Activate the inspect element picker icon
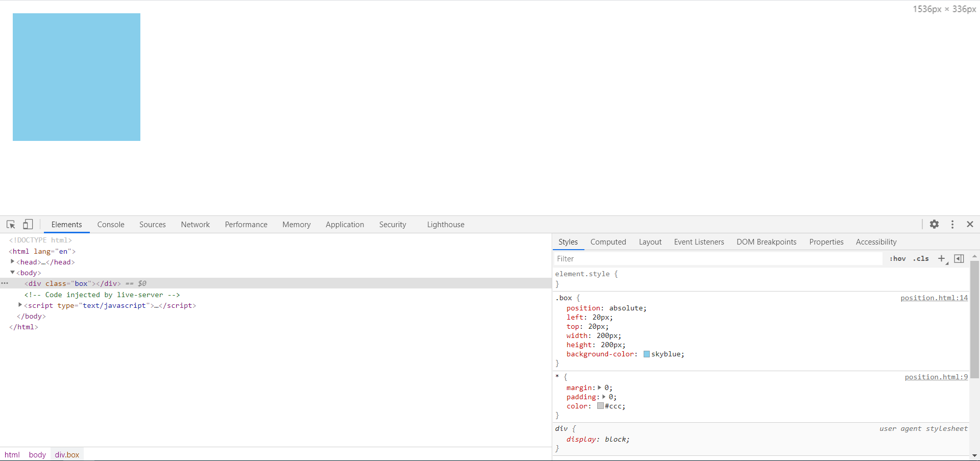 click(x=11, y=225)
